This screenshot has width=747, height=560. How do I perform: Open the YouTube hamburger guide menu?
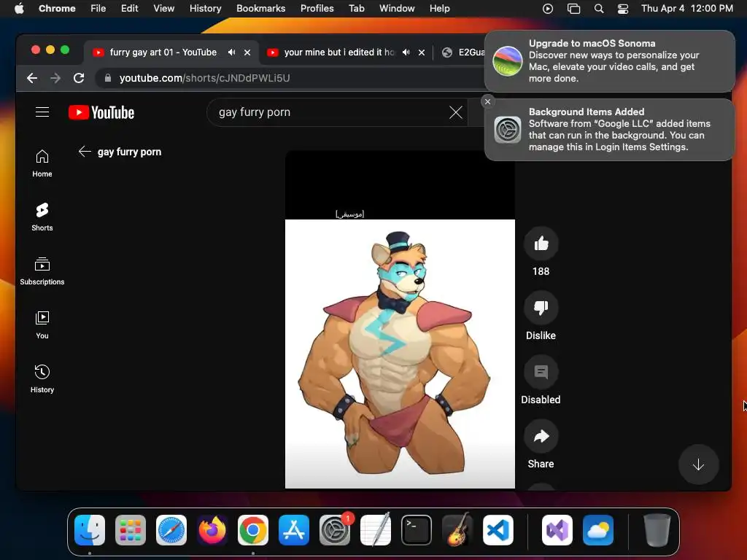tap(42, 112)
